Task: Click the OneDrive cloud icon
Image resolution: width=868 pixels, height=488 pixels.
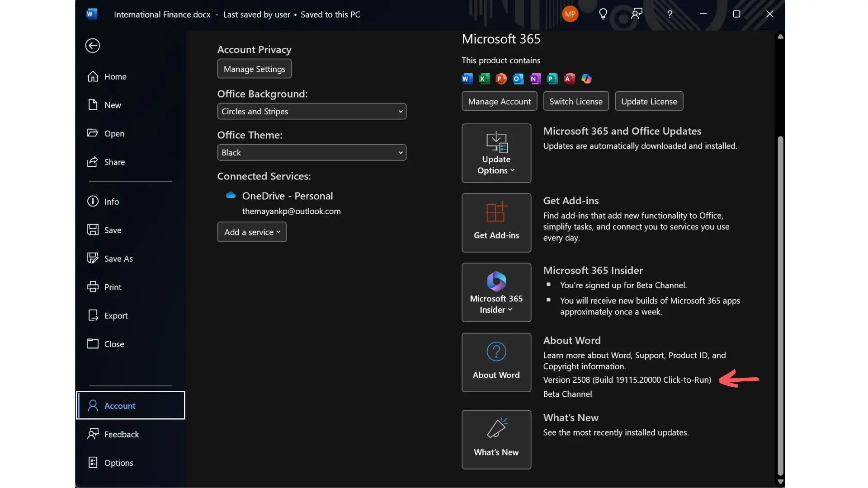Action: coord(231,195)
